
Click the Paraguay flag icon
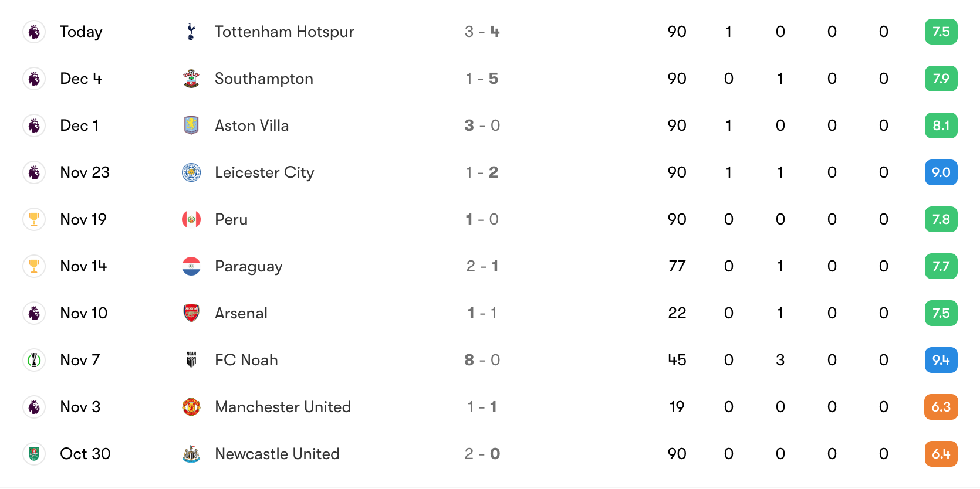(191, 266)
